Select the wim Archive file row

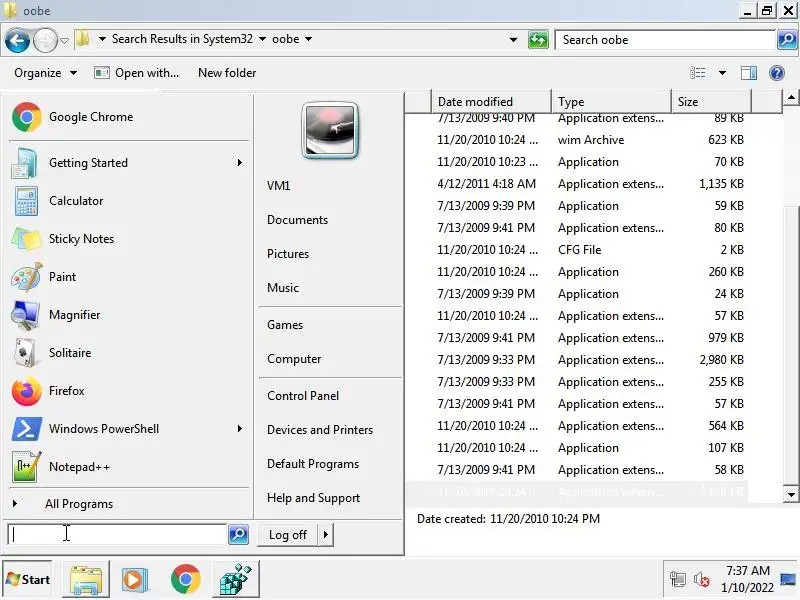coord(577,140)
